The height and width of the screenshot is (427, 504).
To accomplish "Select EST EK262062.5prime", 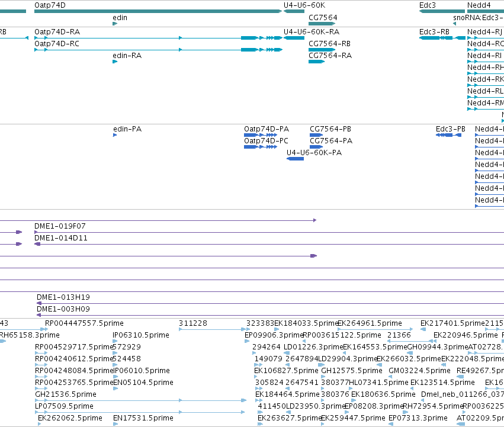I will [x=70, y=418].
